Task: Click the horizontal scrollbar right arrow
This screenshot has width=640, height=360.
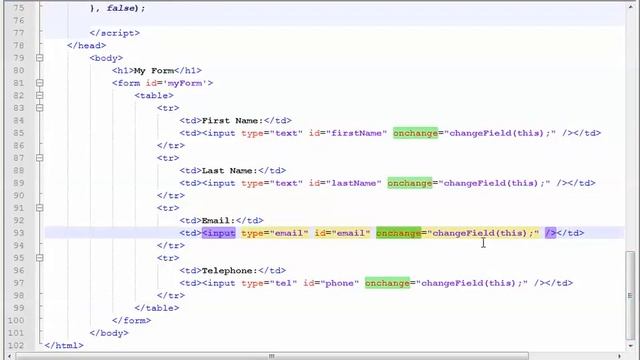Action: click(620, 356)
